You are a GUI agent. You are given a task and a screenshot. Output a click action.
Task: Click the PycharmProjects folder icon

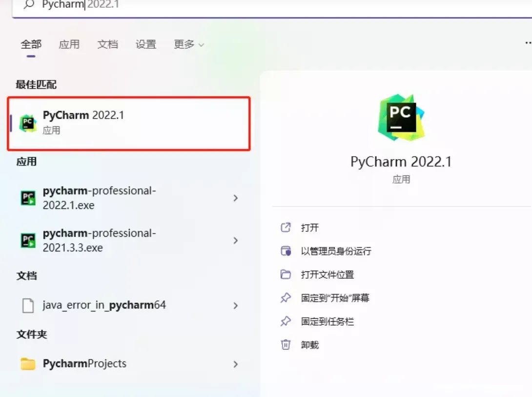coord(27,363)
